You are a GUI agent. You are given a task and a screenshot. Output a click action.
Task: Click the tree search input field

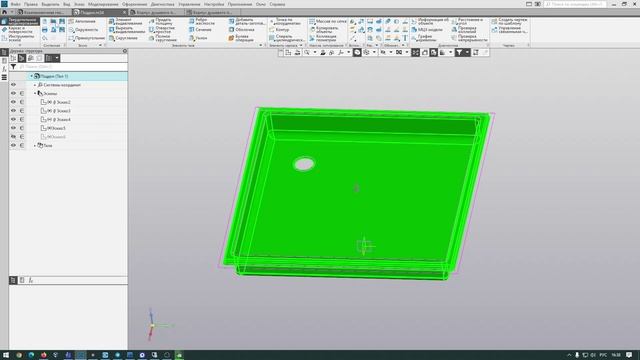pos(73,67)
